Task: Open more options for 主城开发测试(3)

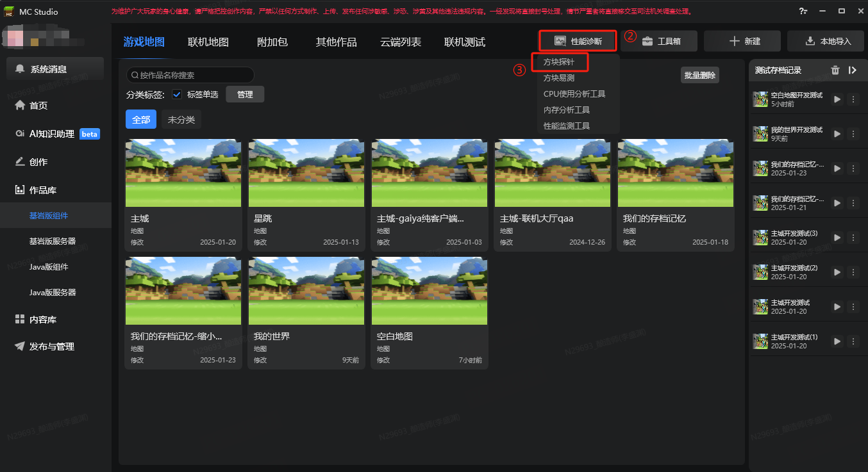Action: [x=853, y=238]
